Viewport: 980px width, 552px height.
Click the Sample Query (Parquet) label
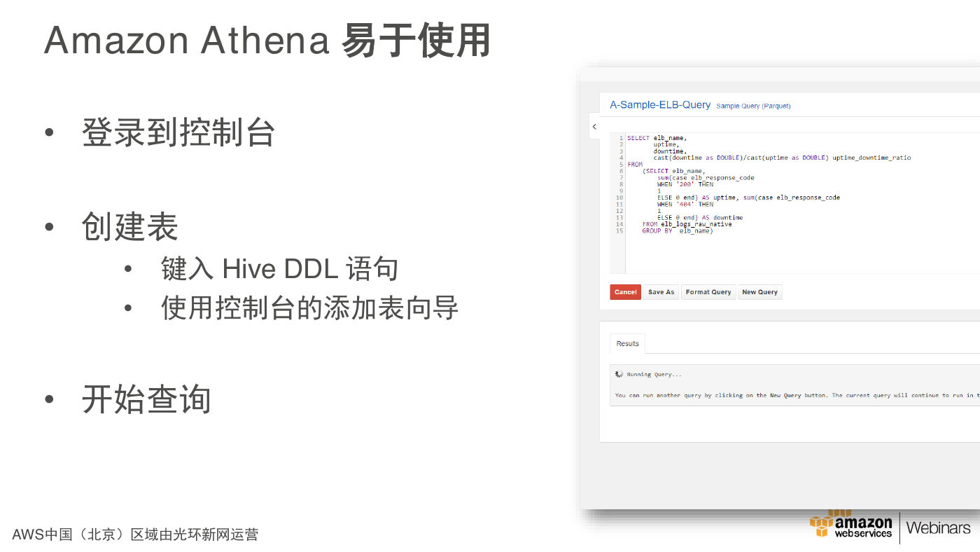[753, 106]
